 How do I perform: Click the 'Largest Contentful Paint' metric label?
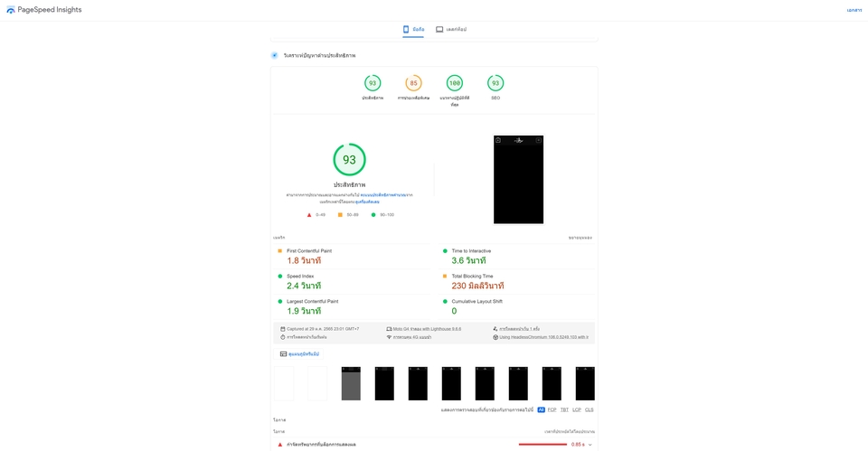tap(312, 302)
